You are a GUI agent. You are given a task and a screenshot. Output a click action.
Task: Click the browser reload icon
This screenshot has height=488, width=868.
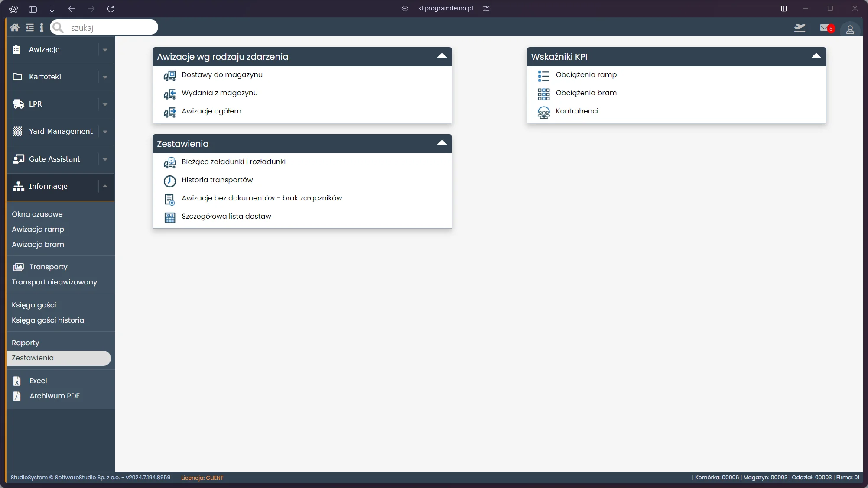pyautogui.click(x=111, y=9)
